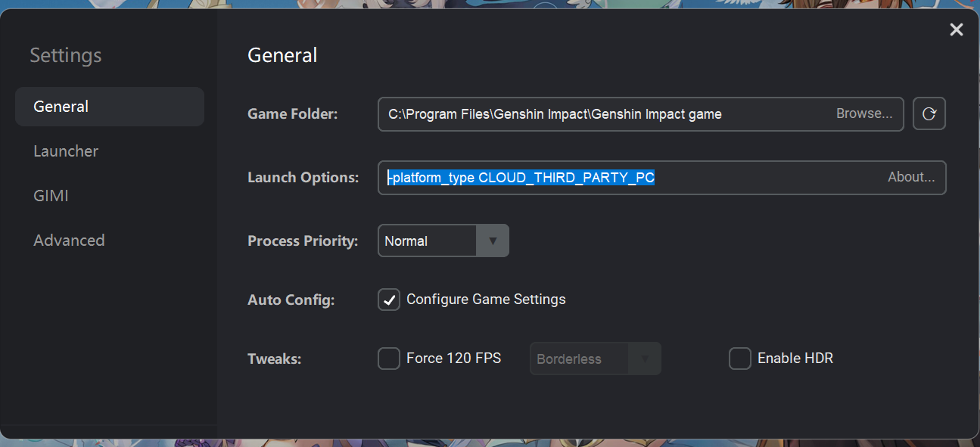980x447 pixels.
Task: Click the Configure Game Settings label text
Action: (x=486, y=300)
